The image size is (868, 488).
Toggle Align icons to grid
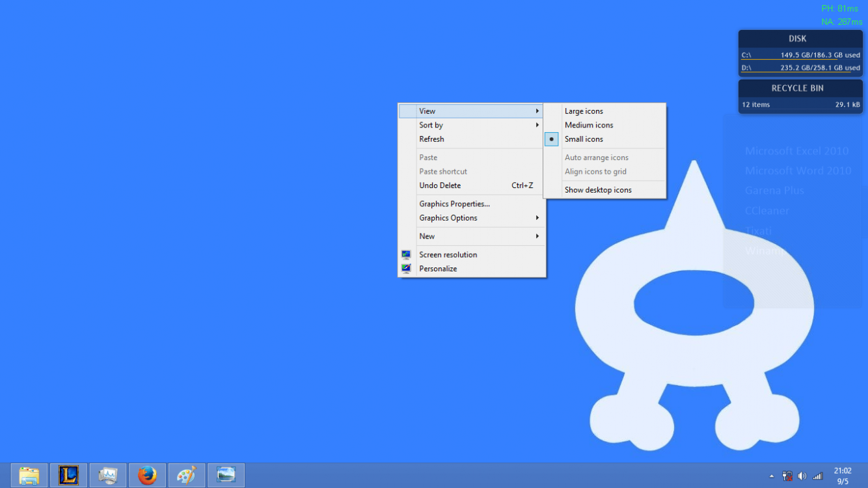[x=604, y=171]
